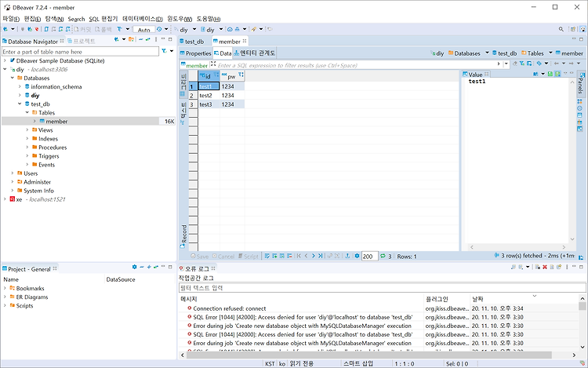Click the member tree item under Tables

tap(56, 121)
